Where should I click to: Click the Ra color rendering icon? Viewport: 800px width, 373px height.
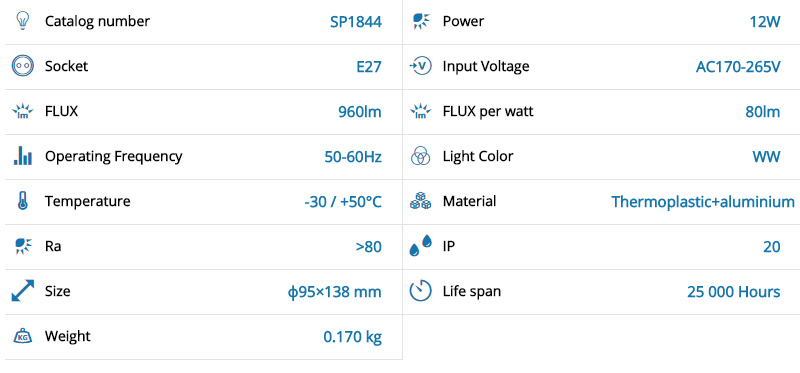click(22, 246)
